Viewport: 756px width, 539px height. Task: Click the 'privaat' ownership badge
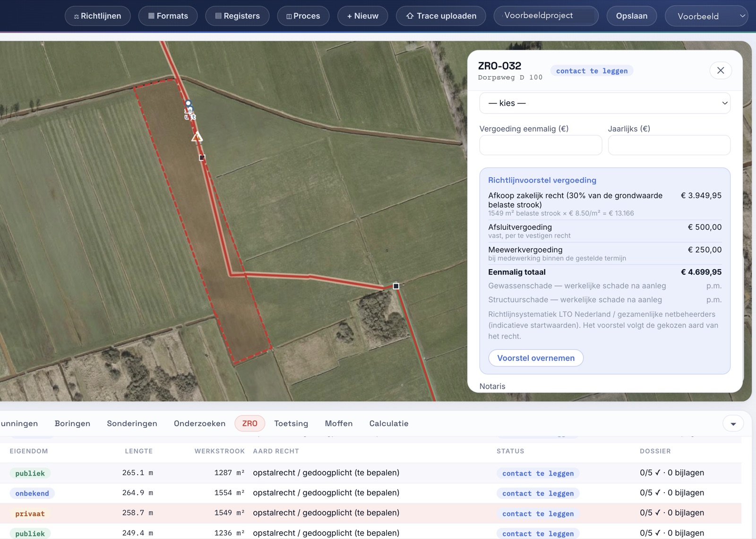point(30,513)
